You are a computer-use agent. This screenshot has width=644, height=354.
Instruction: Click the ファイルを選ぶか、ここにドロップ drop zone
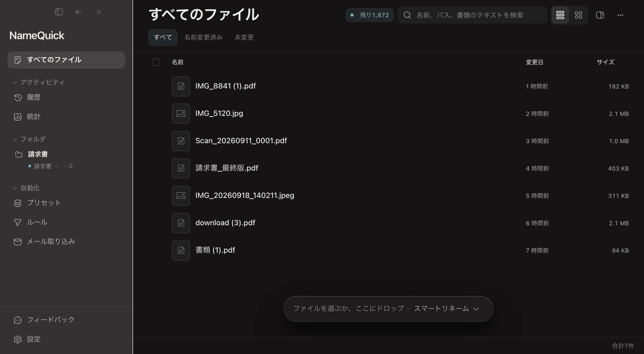[x=348, y=309]
